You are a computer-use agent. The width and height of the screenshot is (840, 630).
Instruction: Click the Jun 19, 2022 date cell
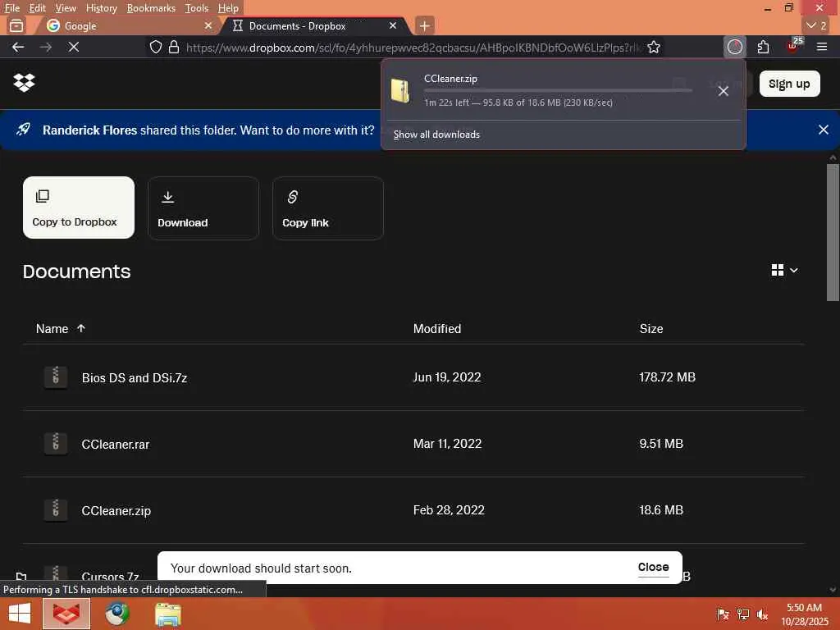(447, 377)
